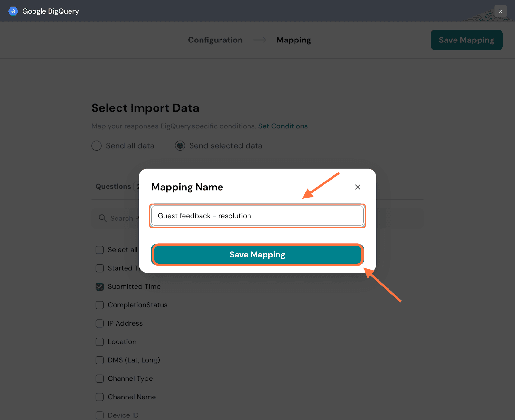Close the Google BigQuery integration window
The image size is (515, 420).
point(501,11)
